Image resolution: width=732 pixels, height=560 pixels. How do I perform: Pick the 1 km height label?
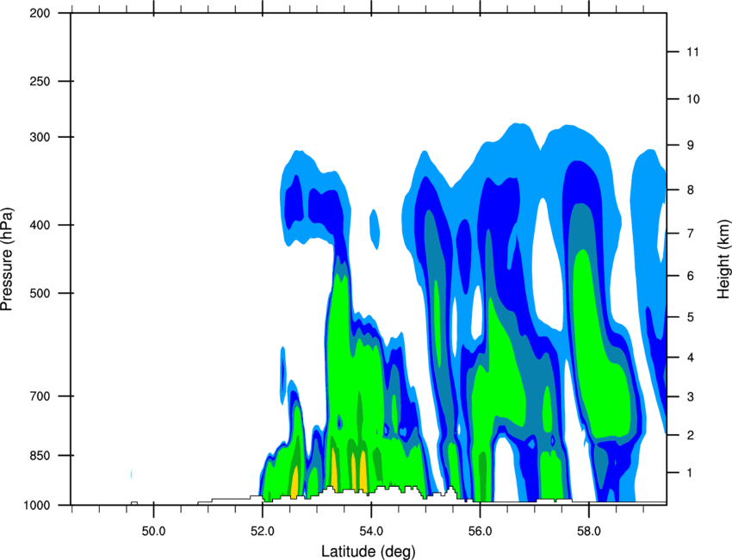[x=691, y=473]
